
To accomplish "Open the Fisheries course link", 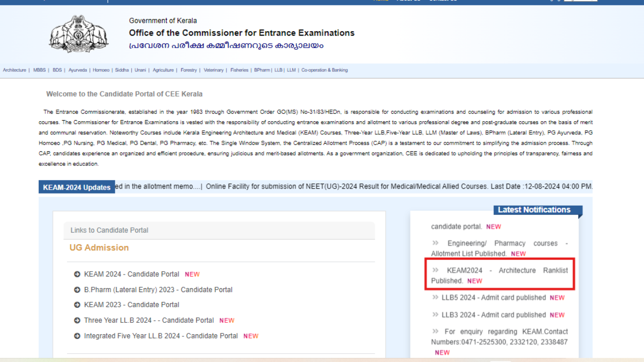I will (239, 70).
